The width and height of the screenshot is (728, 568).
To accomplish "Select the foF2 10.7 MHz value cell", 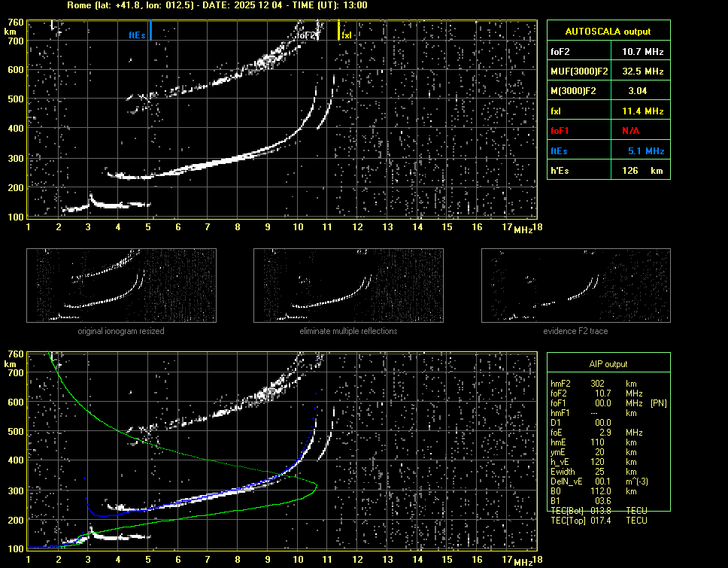I will 642,52.
